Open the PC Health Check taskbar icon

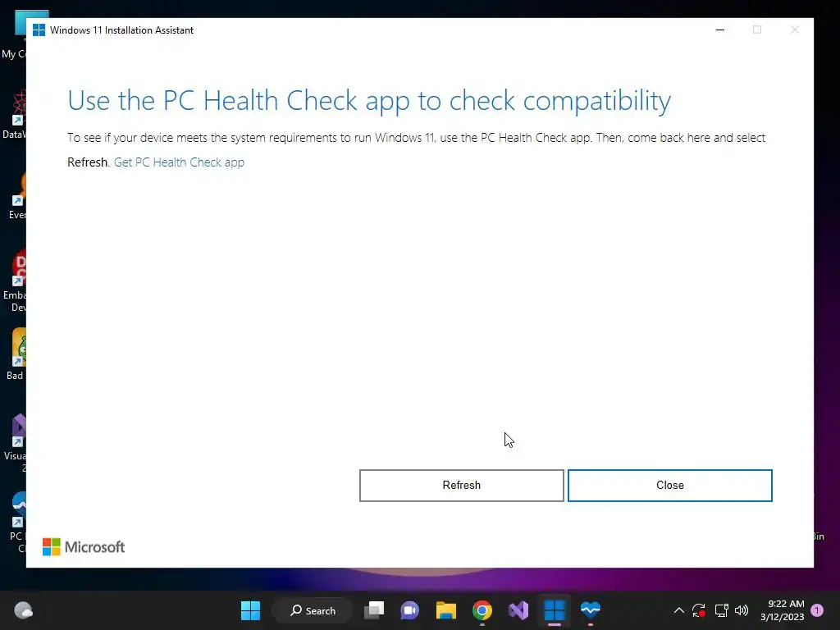pyautogui.click(x=591, y=610)
